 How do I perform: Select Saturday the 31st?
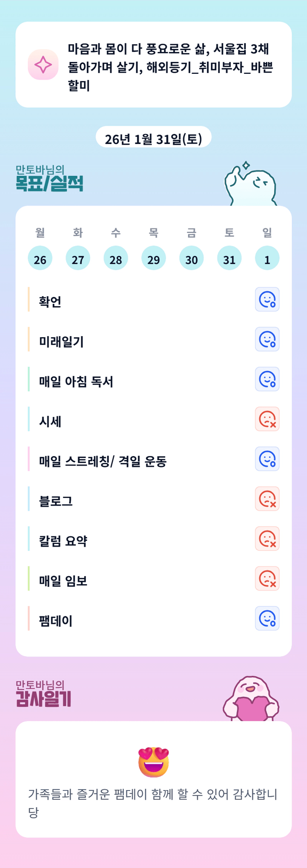pos(229,258)
